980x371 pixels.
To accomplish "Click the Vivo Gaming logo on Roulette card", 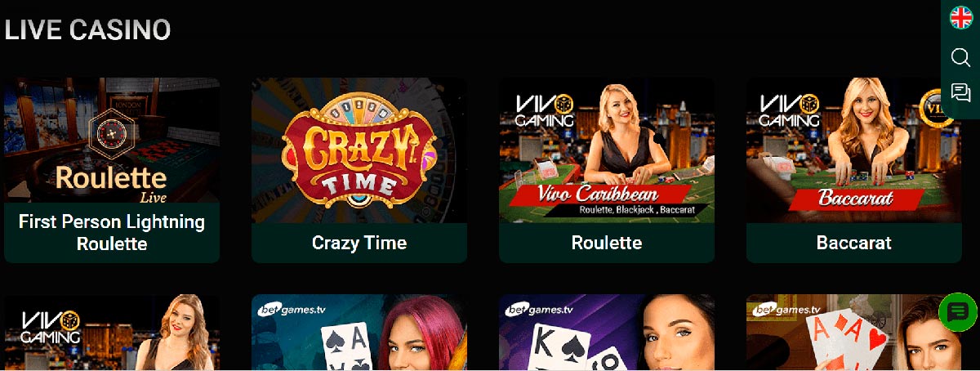I will pyautogui.click(x=545, y=111).
